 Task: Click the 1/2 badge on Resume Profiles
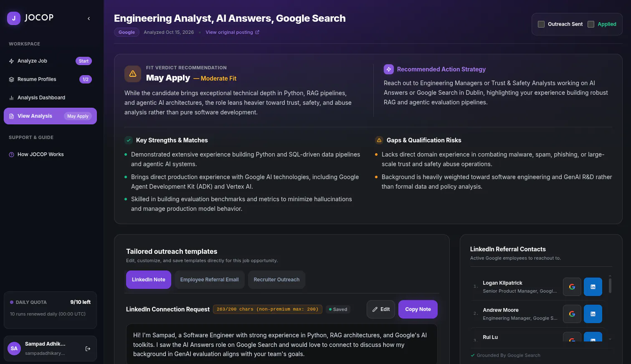(x=86, y=79)
